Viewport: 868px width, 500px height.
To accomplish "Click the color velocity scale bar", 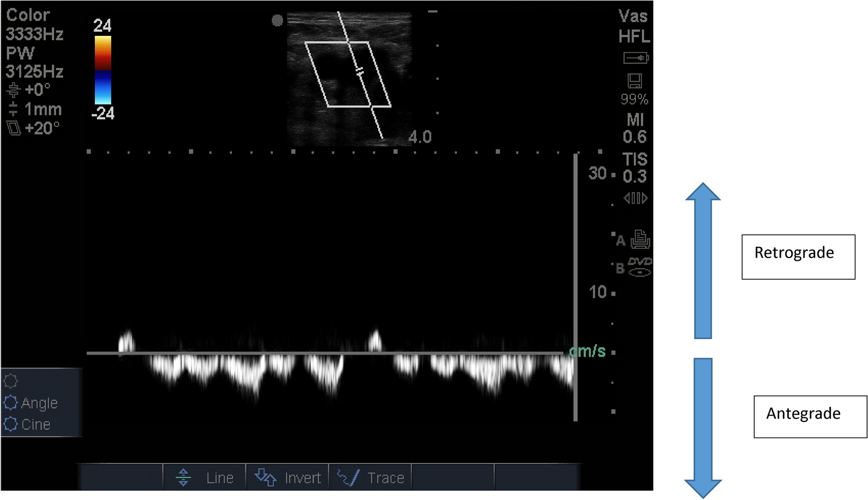I will coord(103,70).
